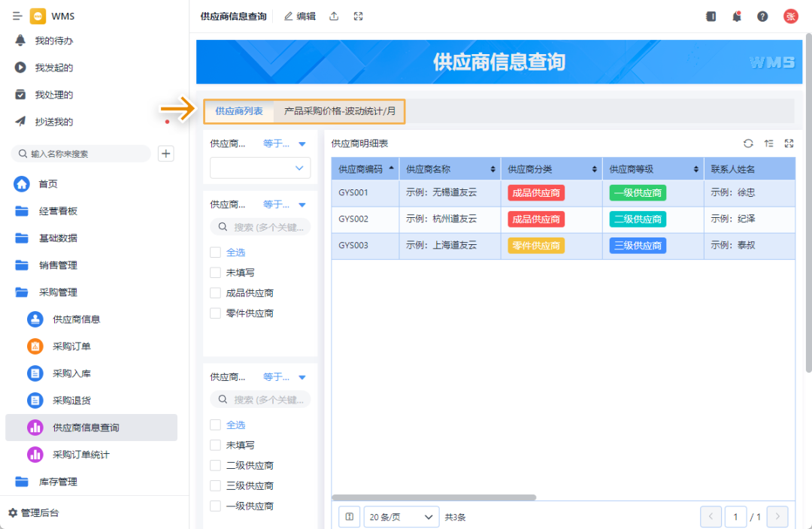Open 采购订单 in the sidebar
The image size is (812, 529).
click(71, 346)
